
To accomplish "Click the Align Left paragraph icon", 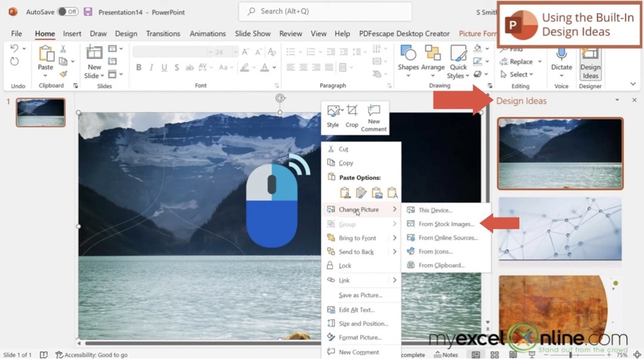I will point(290,67).
